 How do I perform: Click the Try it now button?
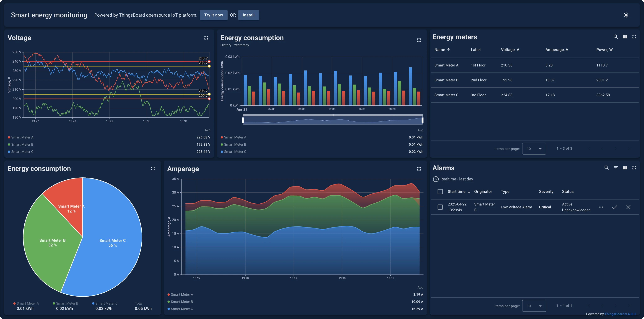(213, 15)
